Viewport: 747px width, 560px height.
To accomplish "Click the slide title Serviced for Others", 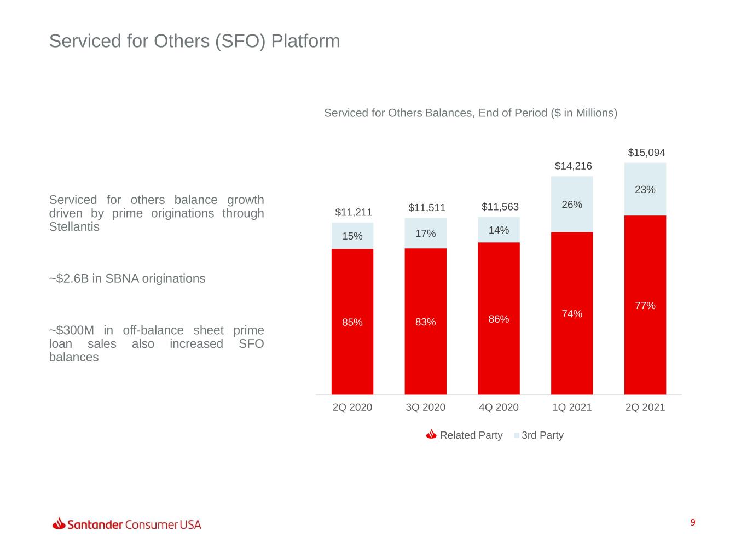I will tap(194, 41).
